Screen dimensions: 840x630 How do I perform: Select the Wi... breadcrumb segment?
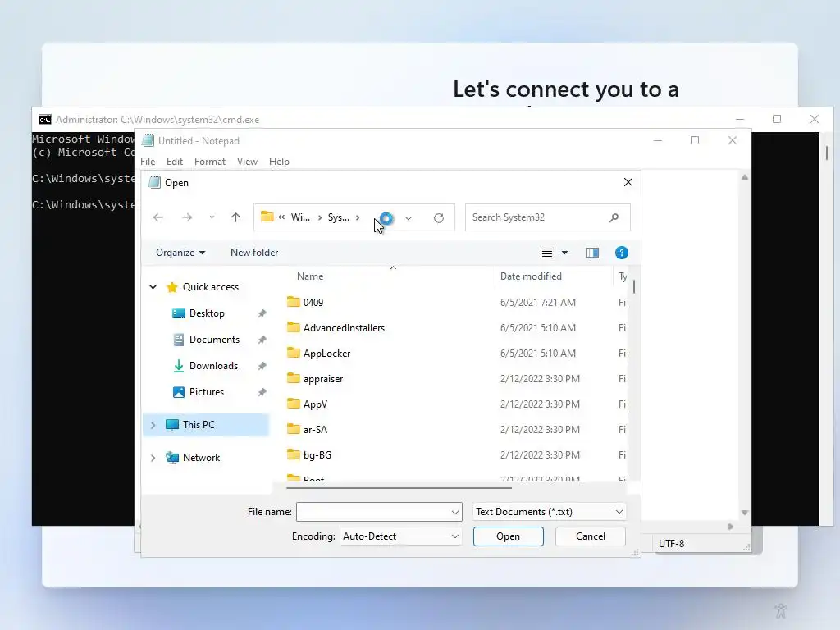300,217
